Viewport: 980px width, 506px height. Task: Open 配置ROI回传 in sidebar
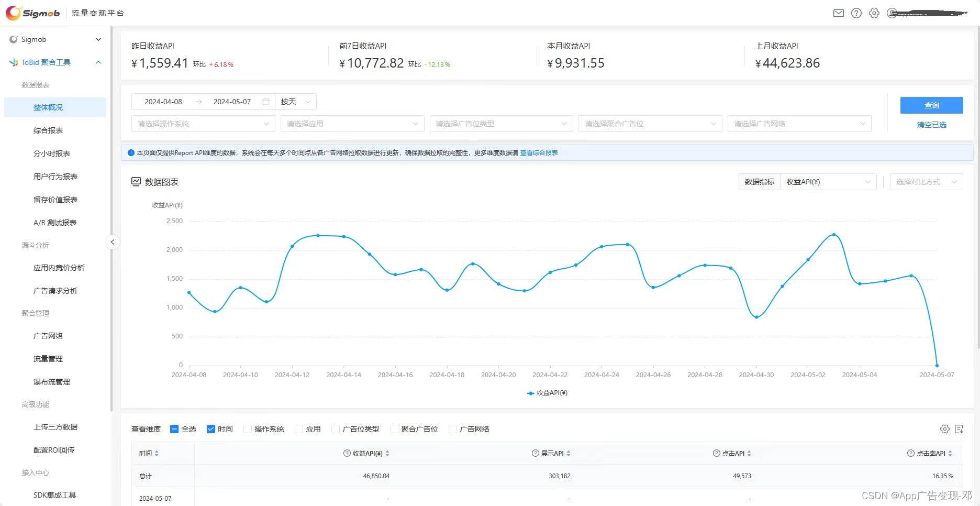tap(55, 450)
